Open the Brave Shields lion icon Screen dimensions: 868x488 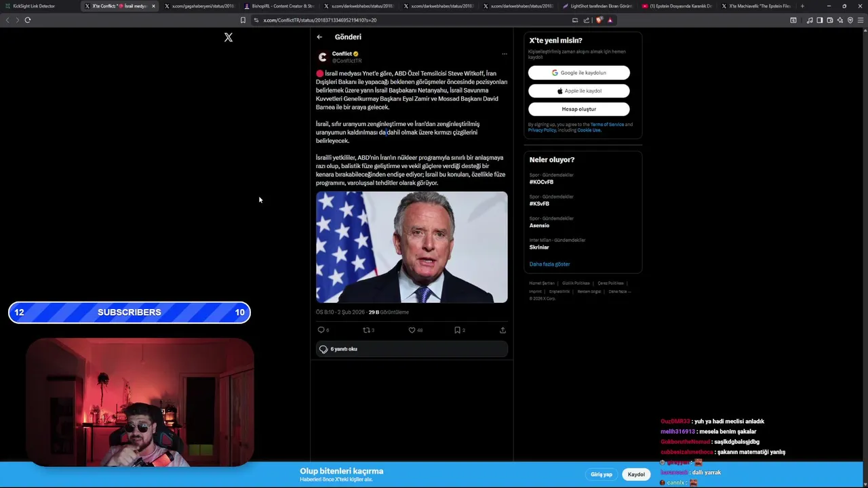(599, 20)
